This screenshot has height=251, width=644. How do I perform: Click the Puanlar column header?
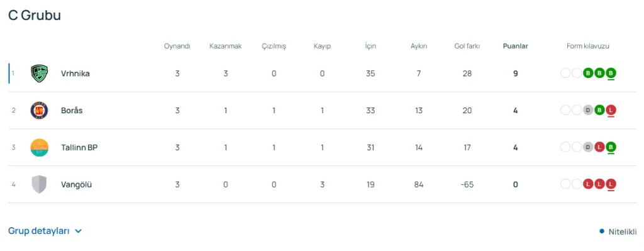516,46
